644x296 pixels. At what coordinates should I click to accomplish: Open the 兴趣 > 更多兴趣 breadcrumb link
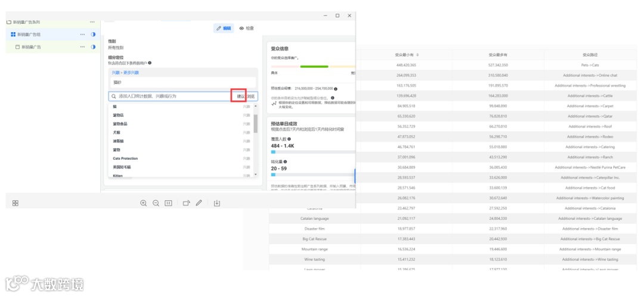point(125,73)
